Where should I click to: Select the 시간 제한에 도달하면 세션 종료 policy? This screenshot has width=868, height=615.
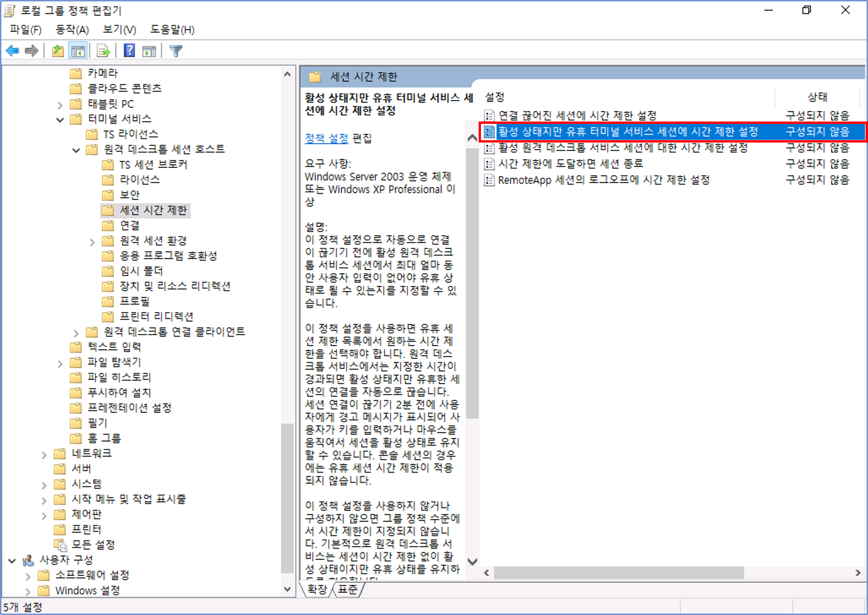click(x=570, y=163)
